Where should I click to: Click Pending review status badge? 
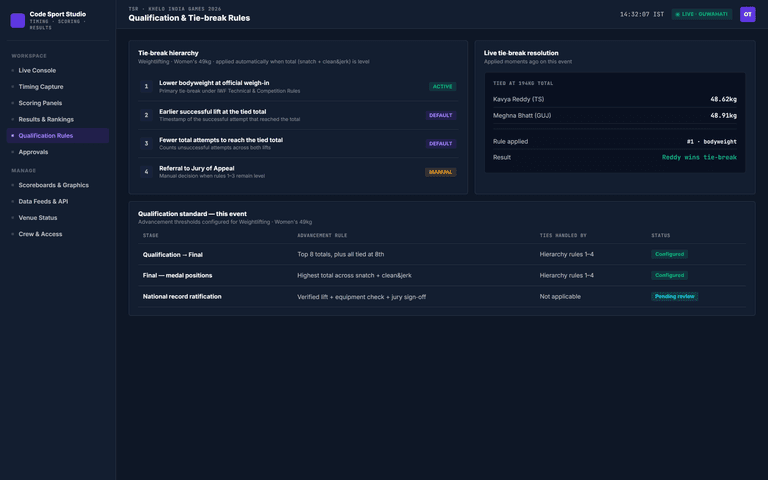(674, 296)
